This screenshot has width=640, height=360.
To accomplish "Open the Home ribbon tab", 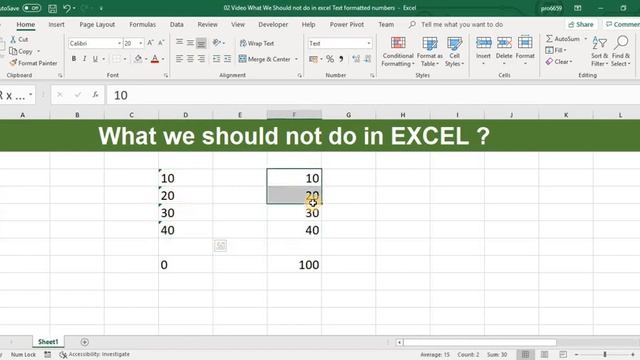I will pos(25,24).
